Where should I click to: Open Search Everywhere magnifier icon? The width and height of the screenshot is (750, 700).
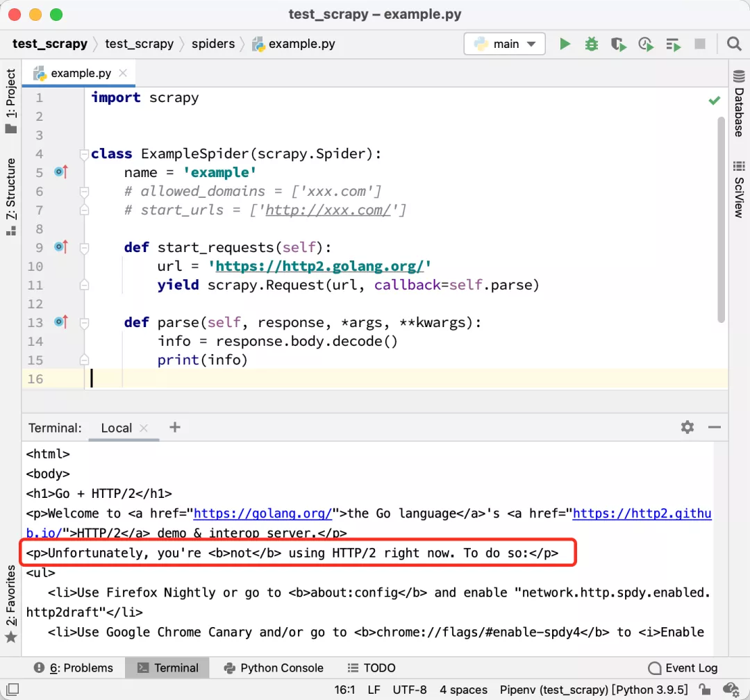734,44
